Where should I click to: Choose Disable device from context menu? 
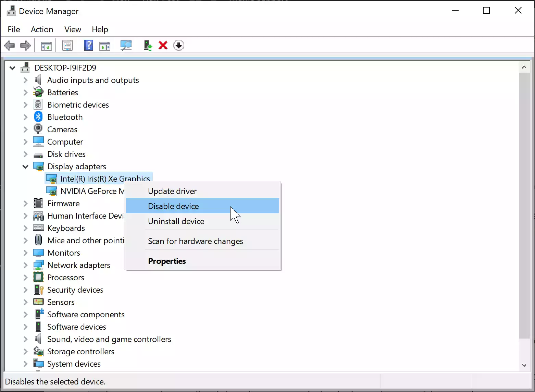pos(173,206)
